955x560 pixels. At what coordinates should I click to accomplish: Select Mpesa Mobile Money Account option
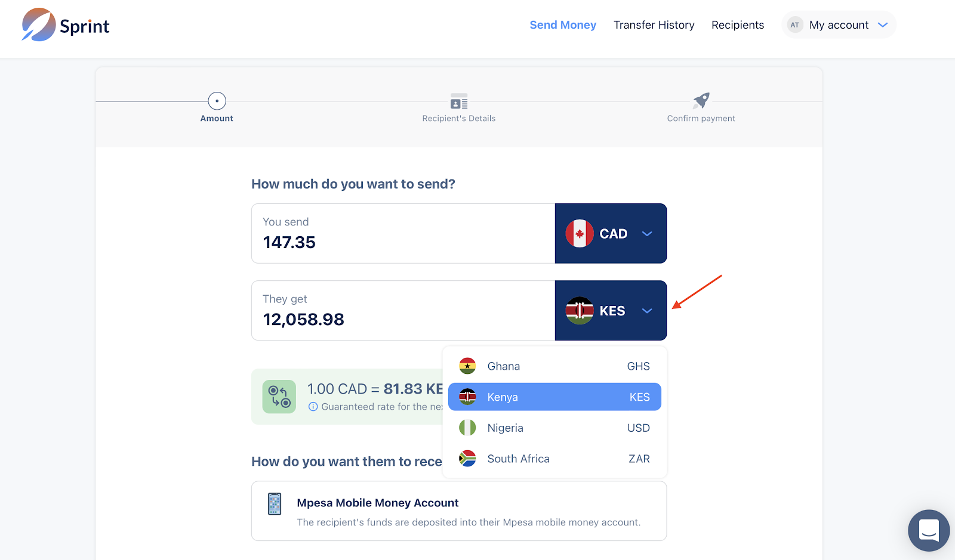click(458, 511)
